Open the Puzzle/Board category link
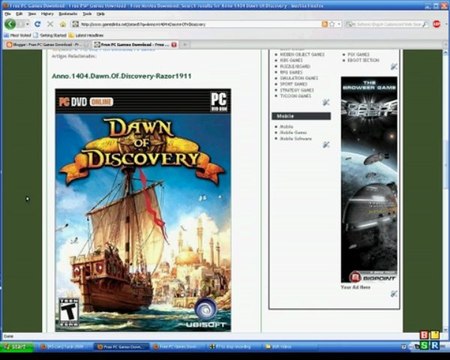 295,66
